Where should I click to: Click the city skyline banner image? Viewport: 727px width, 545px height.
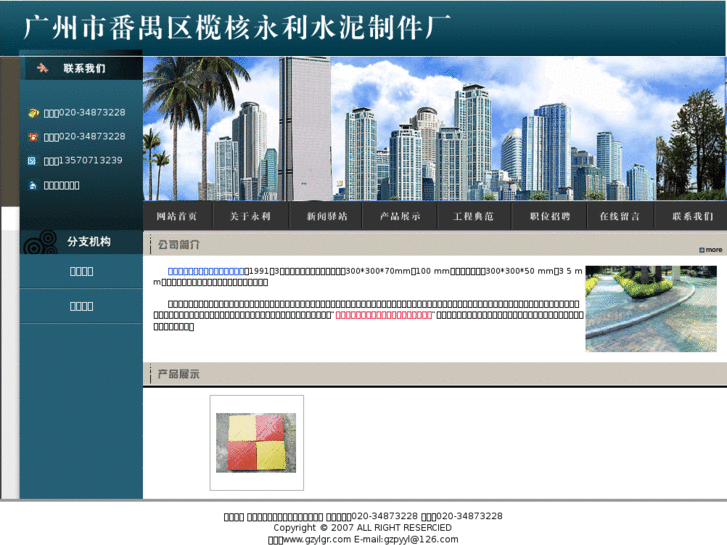pyautogui.click(x=435, y=128)
